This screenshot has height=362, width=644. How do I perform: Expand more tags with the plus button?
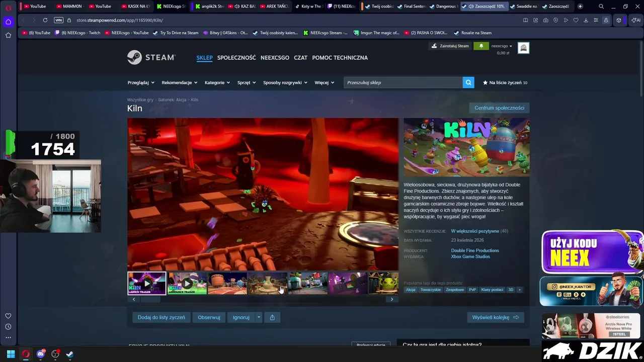tap(519, 290)
